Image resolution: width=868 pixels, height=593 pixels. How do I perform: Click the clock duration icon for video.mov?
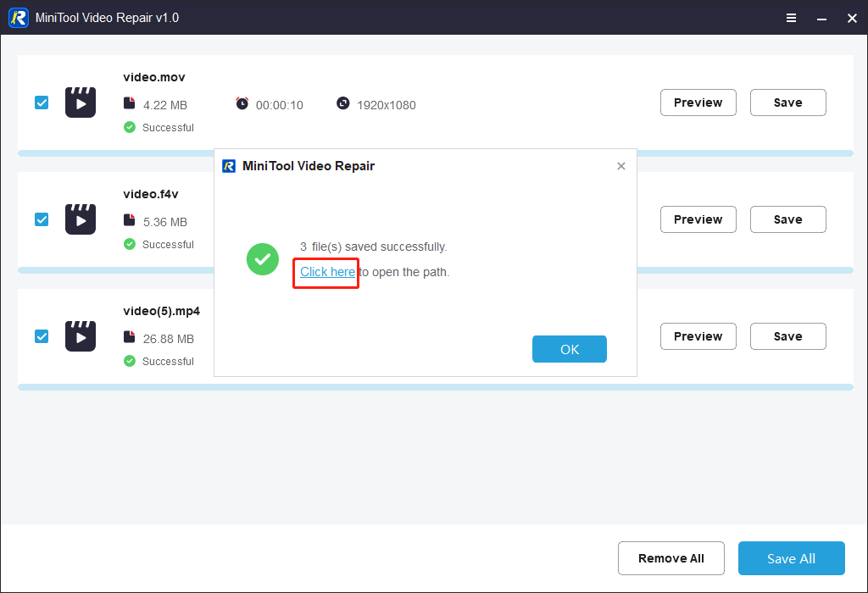(242, 103)
